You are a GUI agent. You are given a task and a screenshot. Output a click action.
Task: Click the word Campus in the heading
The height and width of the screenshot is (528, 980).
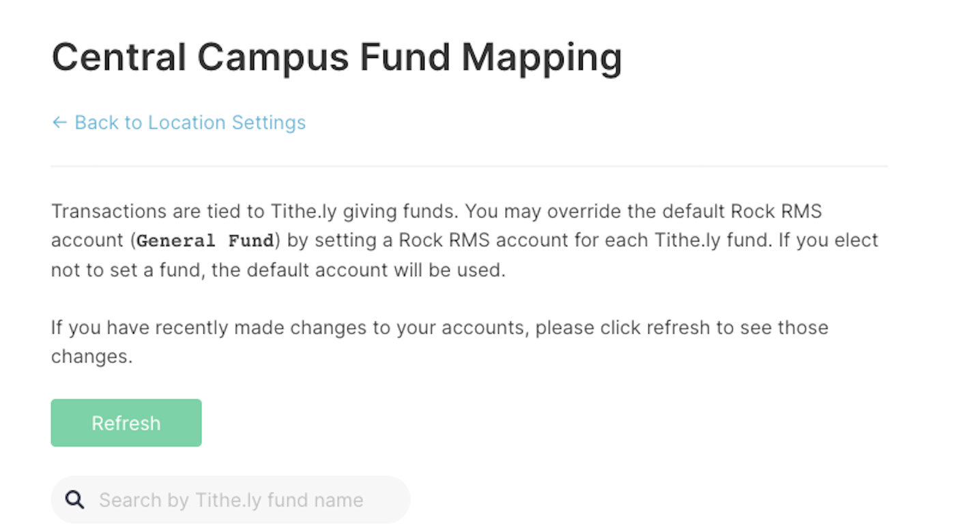tap(273, 57)
